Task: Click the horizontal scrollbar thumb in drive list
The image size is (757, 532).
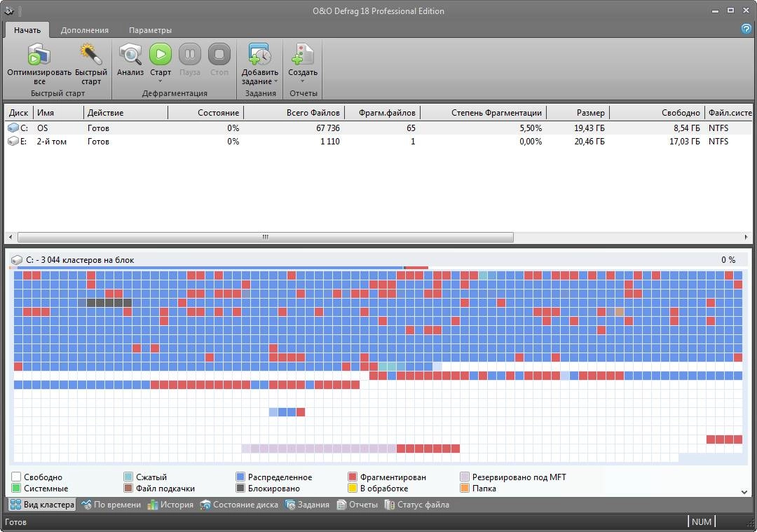Action: click(x=266, y=237)
